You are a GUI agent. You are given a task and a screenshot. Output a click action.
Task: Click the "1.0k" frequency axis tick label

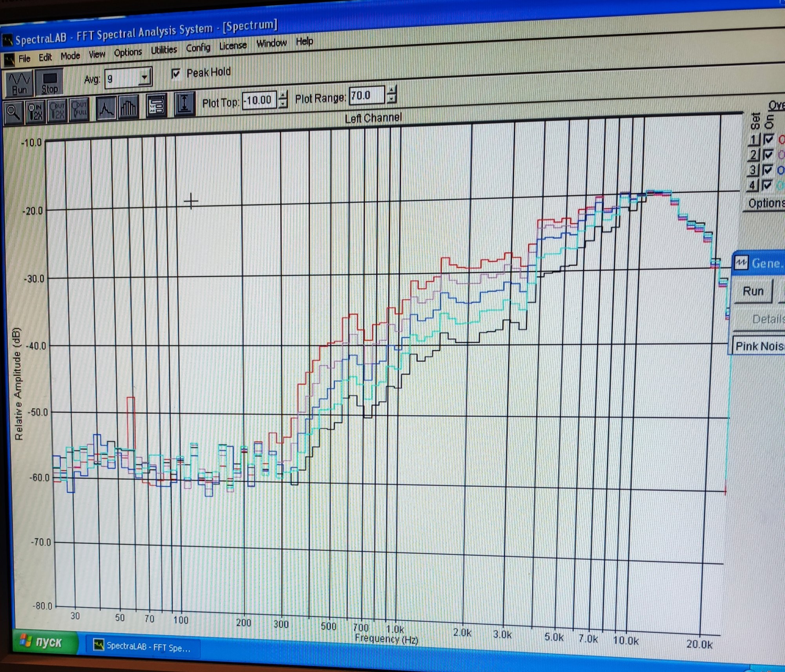click(x=395, y=629)
